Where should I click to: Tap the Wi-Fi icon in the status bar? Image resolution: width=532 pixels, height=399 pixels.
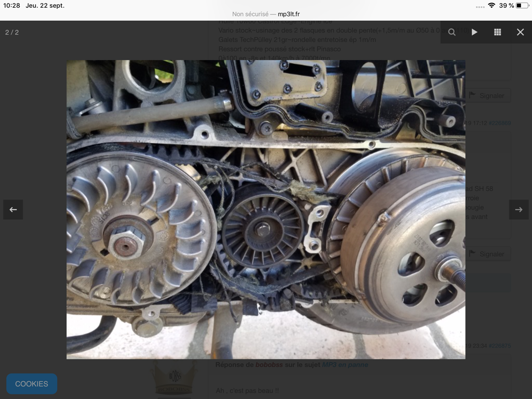pyautogui.click(x=491, y=6)
